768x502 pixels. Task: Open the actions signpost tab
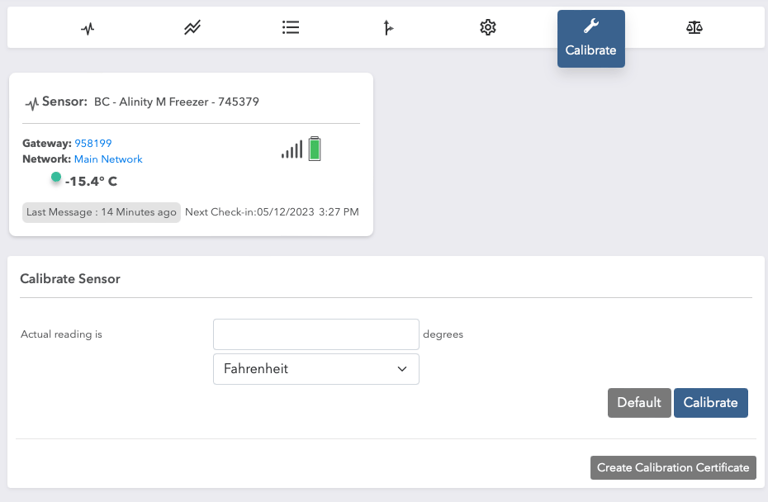coord(388,28)
